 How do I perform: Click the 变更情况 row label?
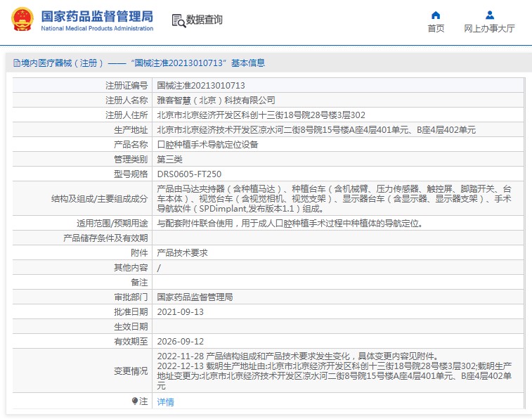click(131, 370)
